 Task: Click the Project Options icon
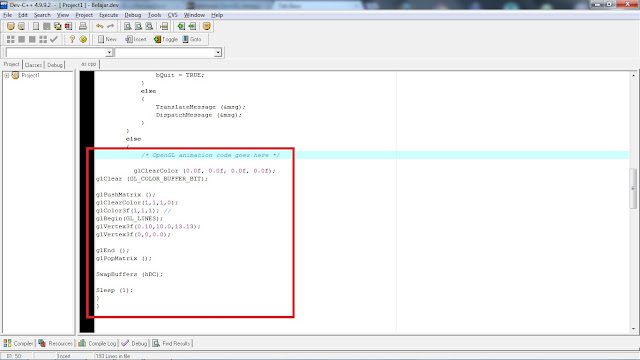click(207, 26)
